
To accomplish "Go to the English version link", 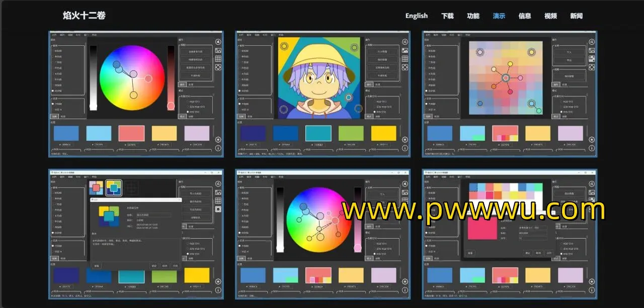I will [x=417, y=16].
